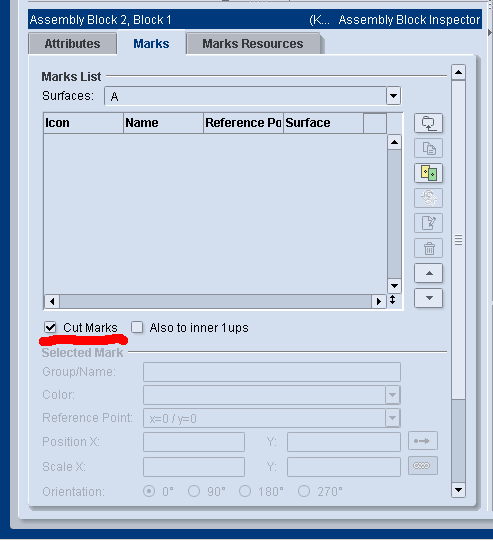Click the edit mark document icon
Viewport: 493px width, 541px height.
[428, 223]
